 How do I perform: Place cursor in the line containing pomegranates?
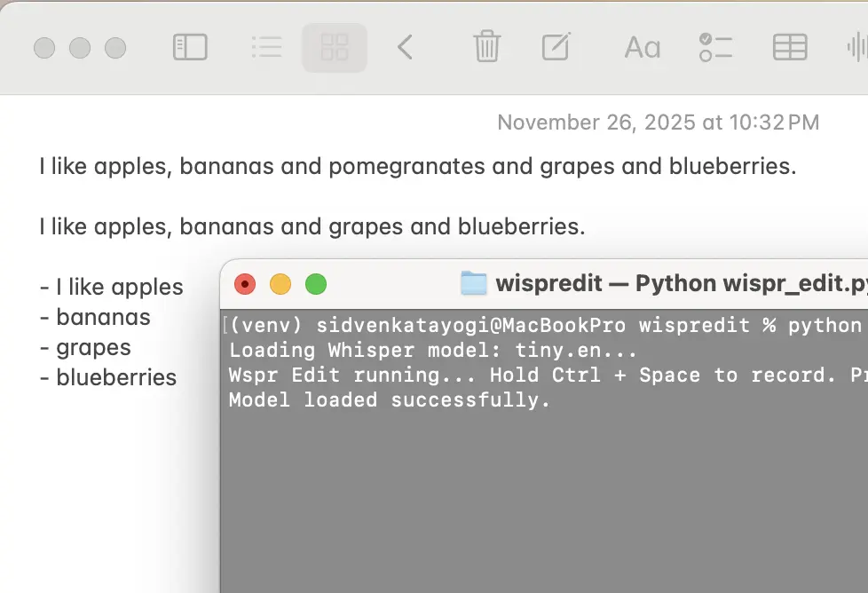417,166
